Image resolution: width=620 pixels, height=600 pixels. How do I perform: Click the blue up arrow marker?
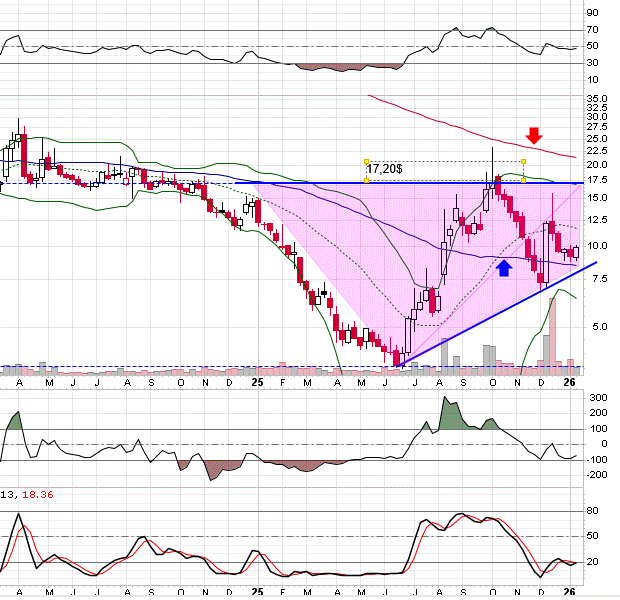click(x=504, y=267)
